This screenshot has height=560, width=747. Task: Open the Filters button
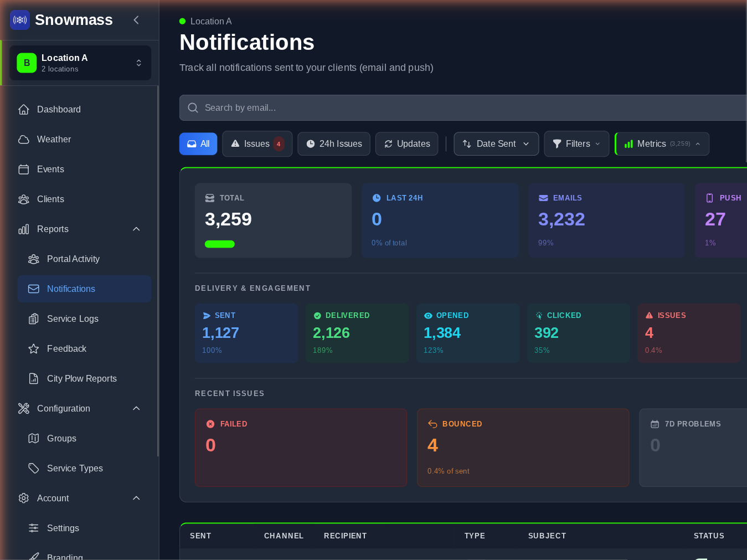pos(576,144)
